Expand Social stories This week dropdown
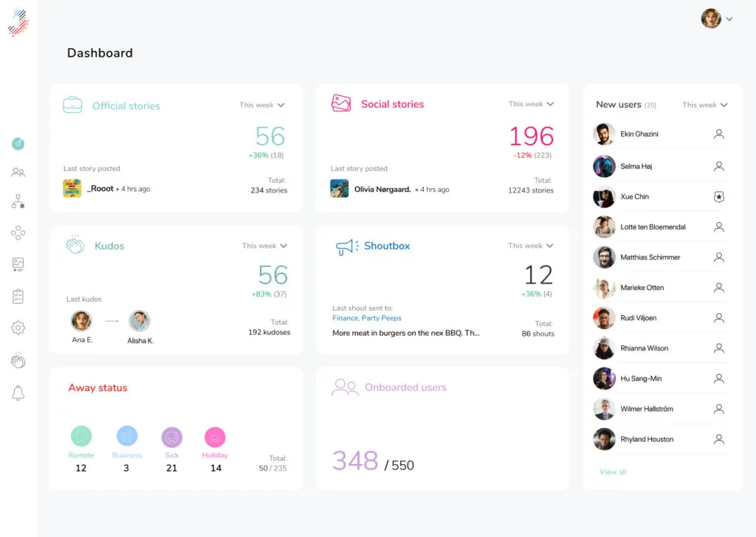The width and height of the screenshot is (756, 537). click(x=531, y=104)
